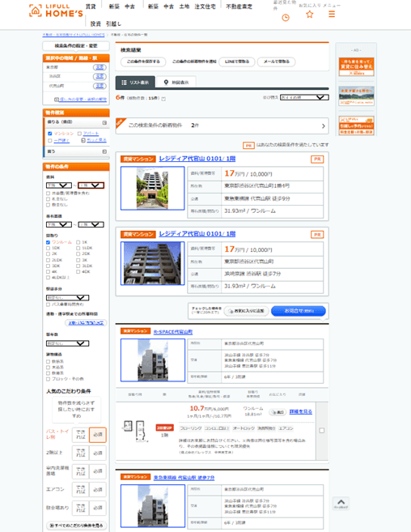Add the 10.7万円 room to favorites
This screenshot has height=532, width=411.
(x=277, y=412)
